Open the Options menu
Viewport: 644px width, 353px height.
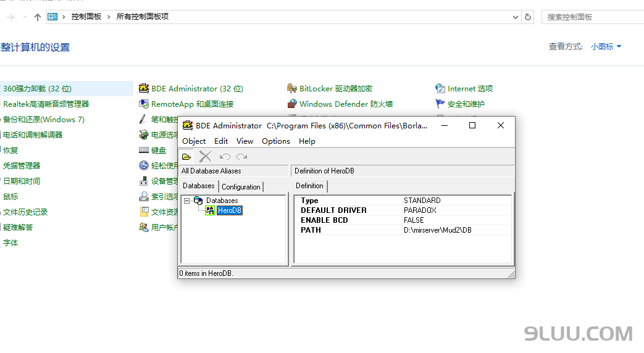coord(276,141)
